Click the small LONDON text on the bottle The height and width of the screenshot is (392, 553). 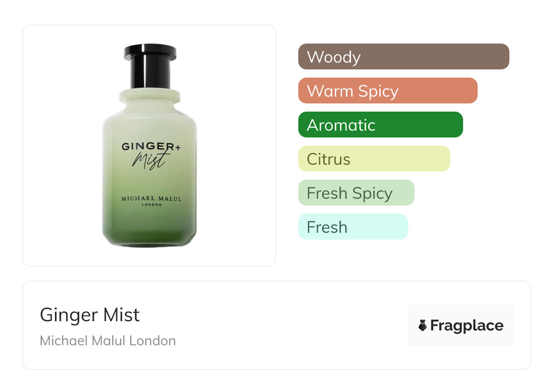(x=152, y=205)
